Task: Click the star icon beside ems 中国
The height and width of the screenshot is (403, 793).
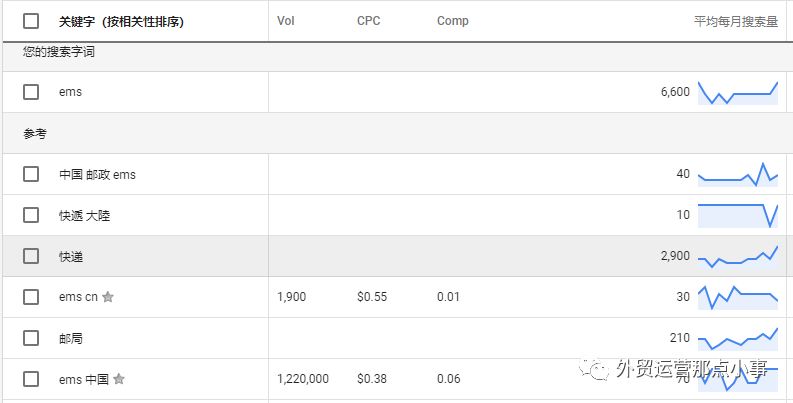Action: click(119, 379)
